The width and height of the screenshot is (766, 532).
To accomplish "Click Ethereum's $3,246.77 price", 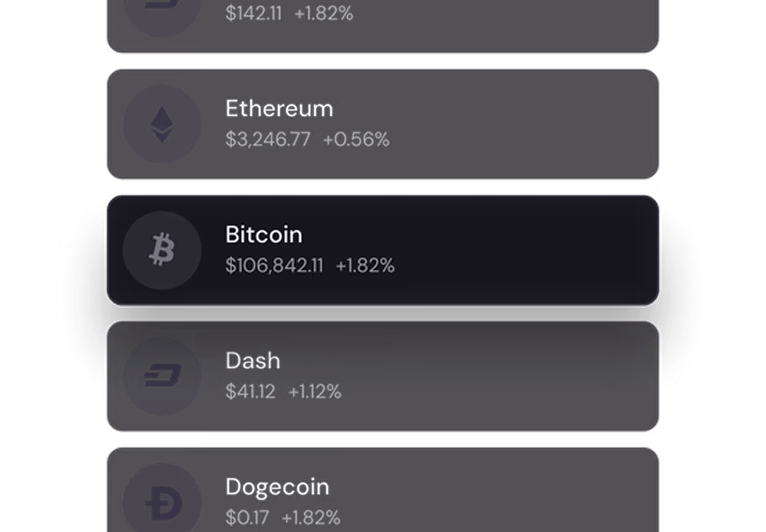I will [268, 139].
